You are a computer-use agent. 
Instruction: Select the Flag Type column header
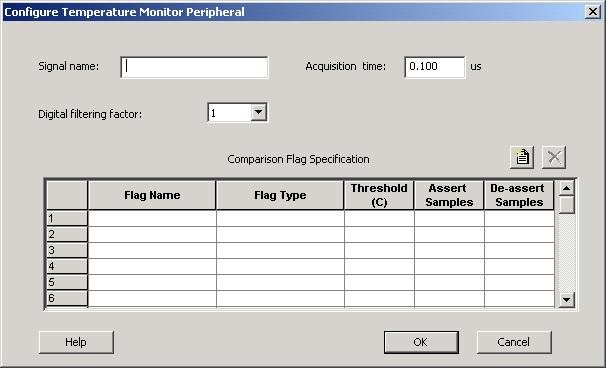pos(280,195)
